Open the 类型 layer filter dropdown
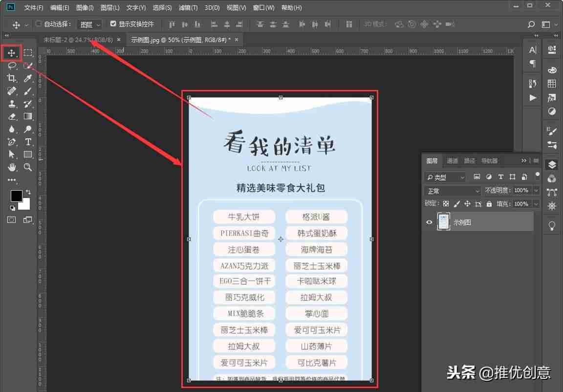This screenshot has height=392, width=563. (445, 177)
